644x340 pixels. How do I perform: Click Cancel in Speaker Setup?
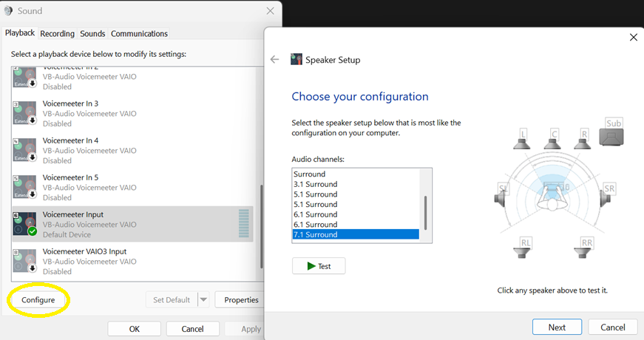[613, 327]
